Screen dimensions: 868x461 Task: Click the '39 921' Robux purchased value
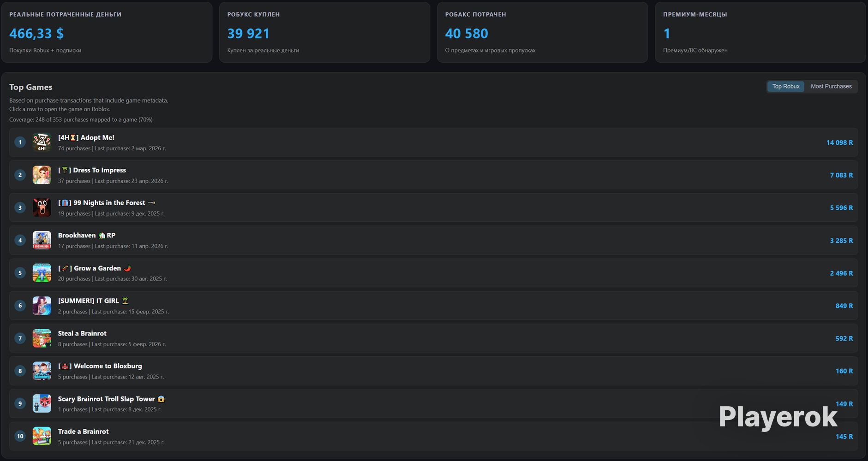click(x=248, y=33)
